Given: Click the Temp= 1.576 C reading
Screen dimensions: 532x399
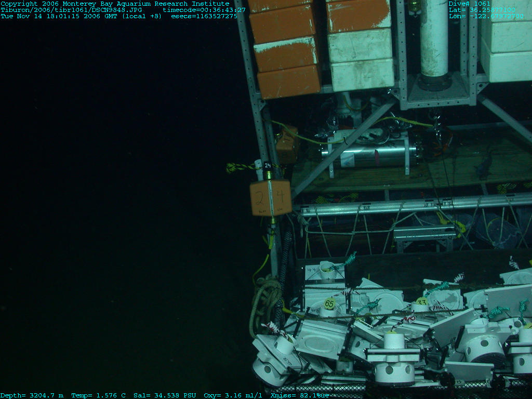Looking at the screenshot, I should click(x=98, y=395).
